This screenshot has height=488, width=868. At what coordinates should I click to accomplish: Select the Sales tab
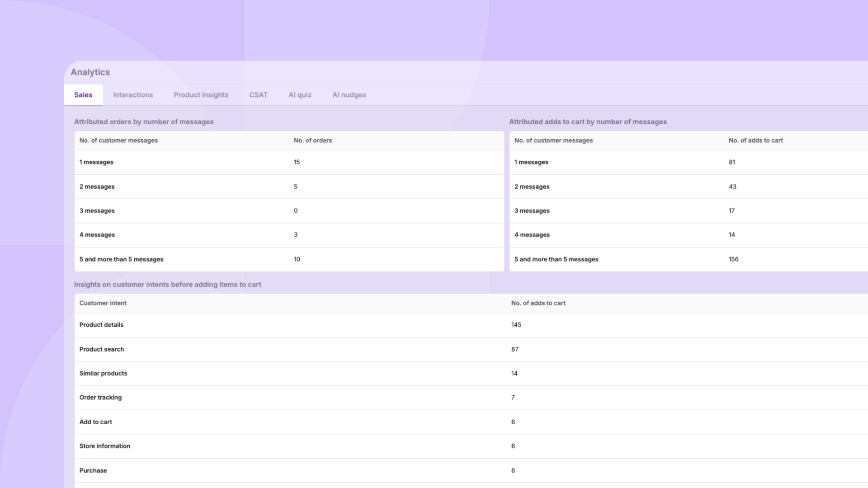[83, 95]
